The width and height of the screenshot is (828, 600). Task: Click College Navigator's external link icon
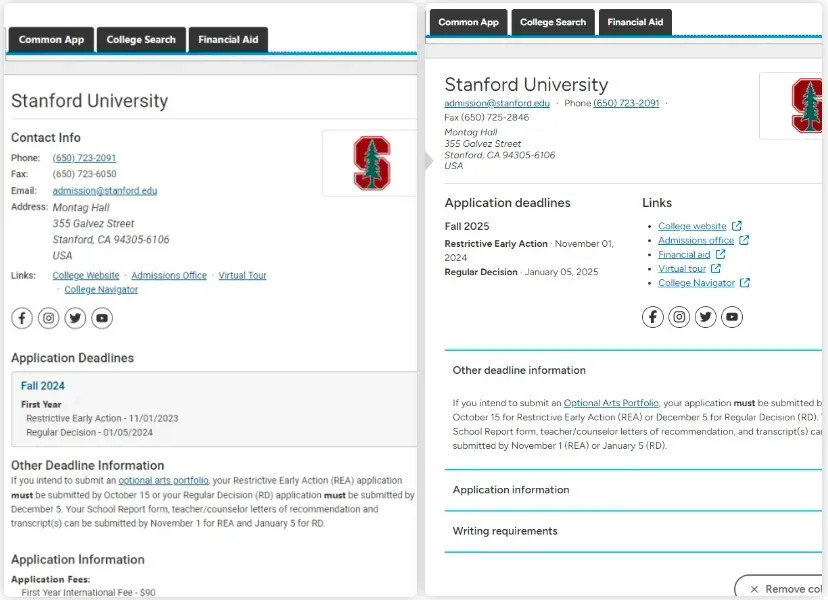746,283
